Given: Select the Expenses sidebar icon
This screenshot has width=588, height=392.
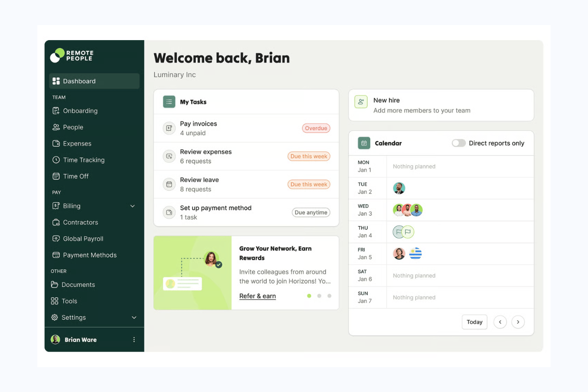Looking at the screenshot, I should pos(56,143).
